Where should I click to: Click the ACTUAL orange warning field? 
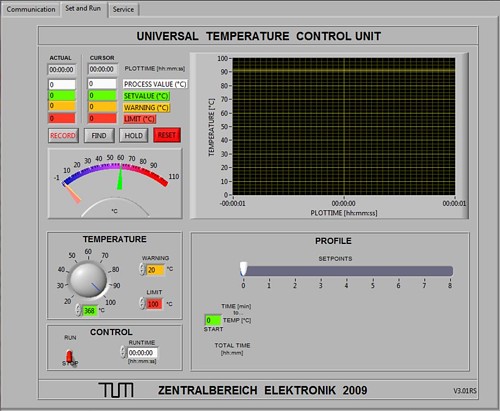coord(62,106)
